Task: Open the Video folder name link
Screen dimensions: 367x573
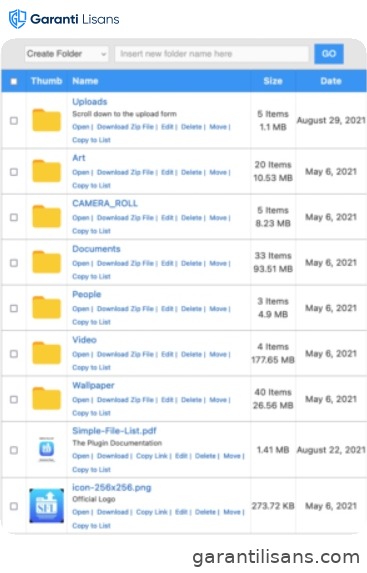Action: point(84,340)
